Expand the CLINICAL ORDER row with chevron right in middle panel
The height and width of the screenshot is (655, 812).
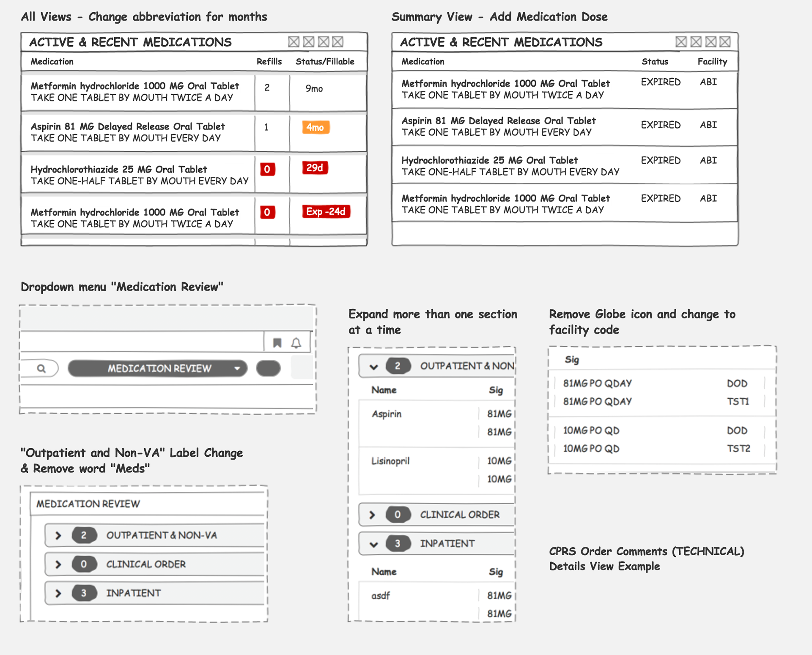click(372, 515)
